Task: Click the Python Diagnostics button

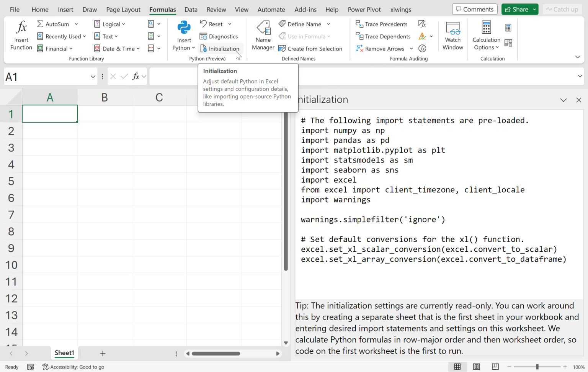Action: pos(219,36)
